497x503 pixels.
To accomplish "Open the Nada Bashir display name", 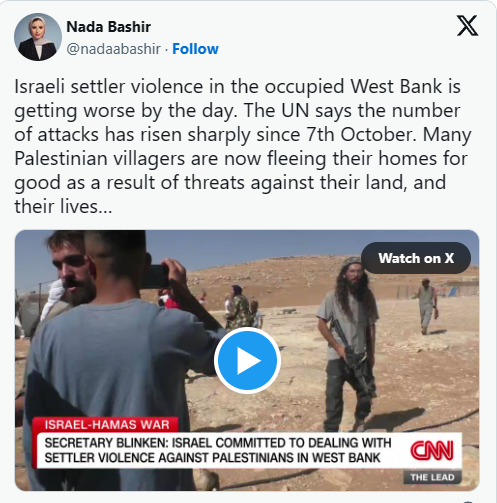I will pyautogui.click(x=109, y=27).
